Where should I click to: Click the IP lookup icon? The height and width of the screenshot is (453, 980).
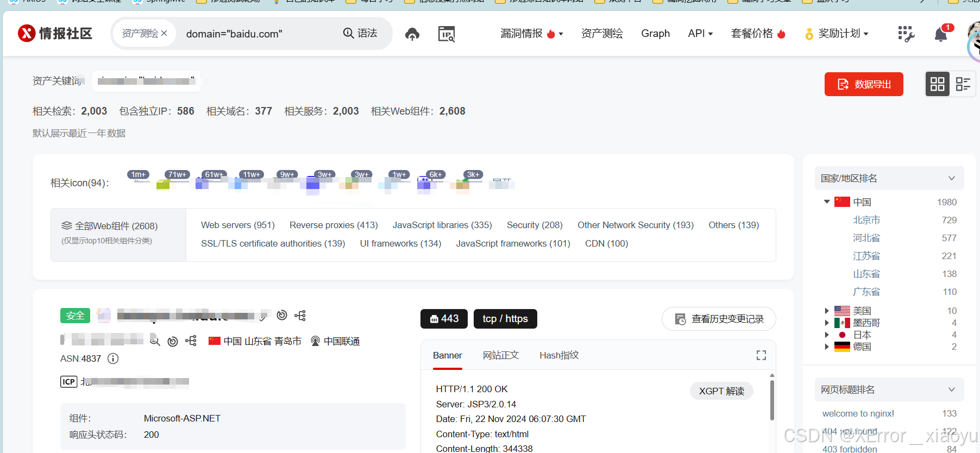[447, 34]
